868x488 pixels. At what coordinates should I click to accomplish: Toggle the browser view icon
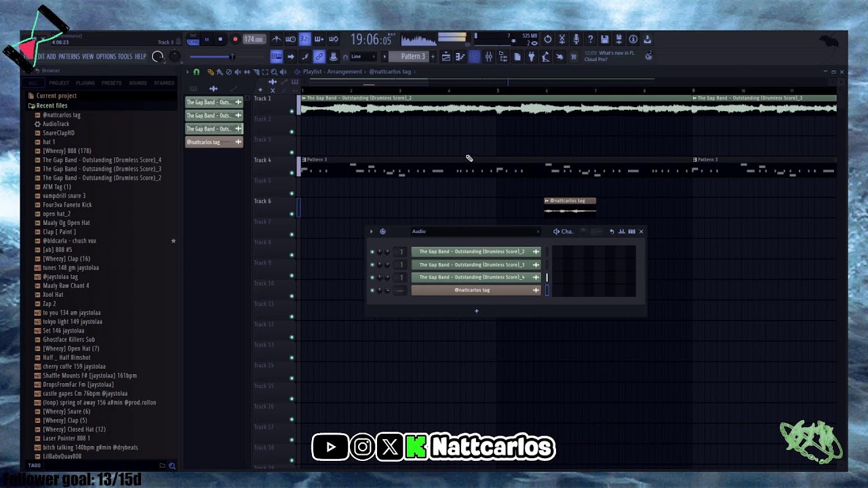tap(502, 57)
